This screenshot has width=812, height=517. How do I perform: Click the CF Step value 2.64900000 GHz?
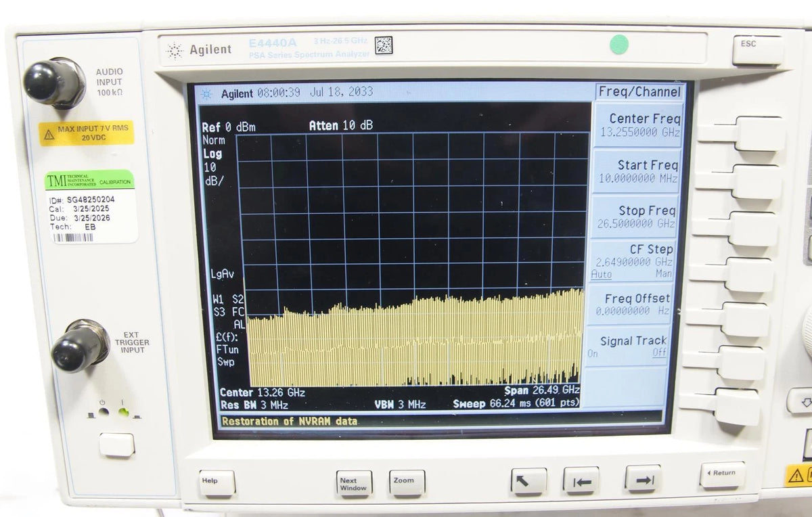(634, 261)
